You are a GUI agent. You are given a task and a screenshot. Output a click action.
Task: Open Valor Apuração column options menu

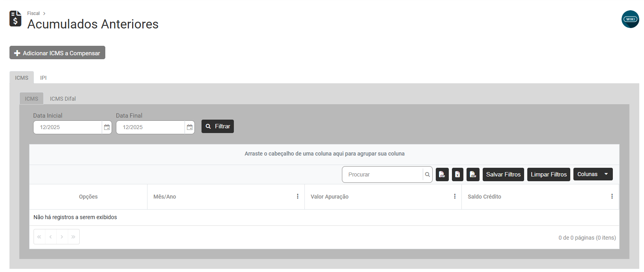tap(455, 196)
